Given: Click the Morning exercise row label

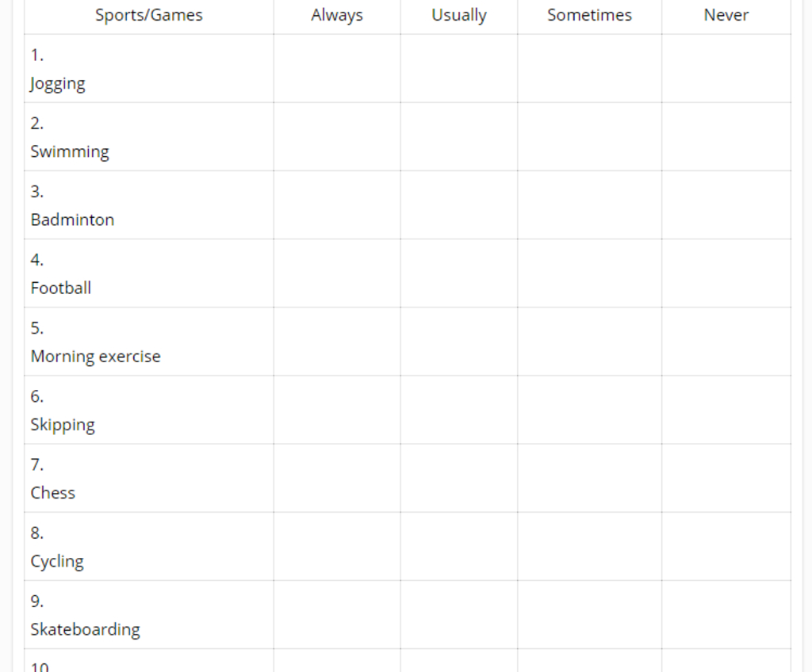Looking at the screenshot, I should 95,357.
